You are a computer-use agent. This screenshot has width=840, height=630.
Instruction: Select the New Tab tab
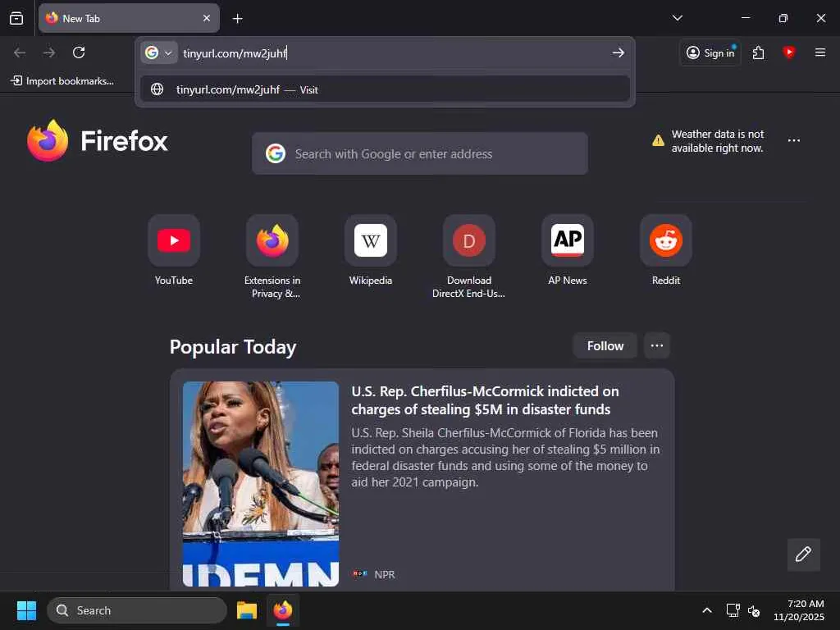click(x=129, y=18)
